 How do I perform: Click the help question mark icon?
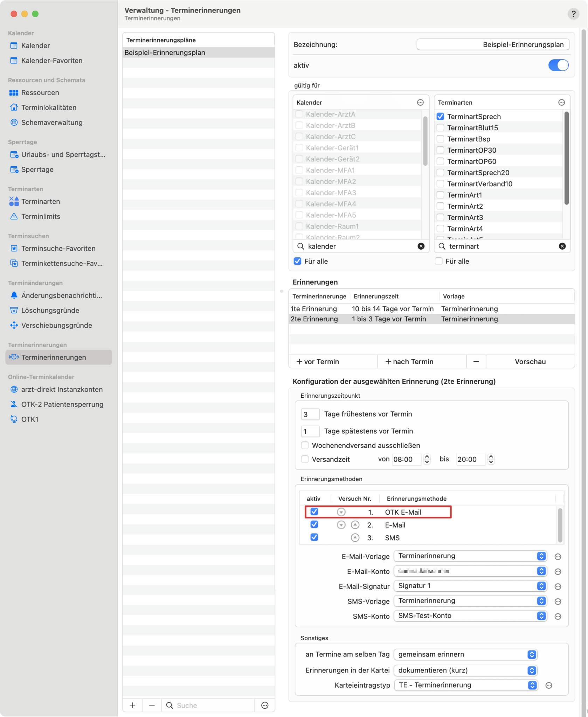tap(573, 14)
